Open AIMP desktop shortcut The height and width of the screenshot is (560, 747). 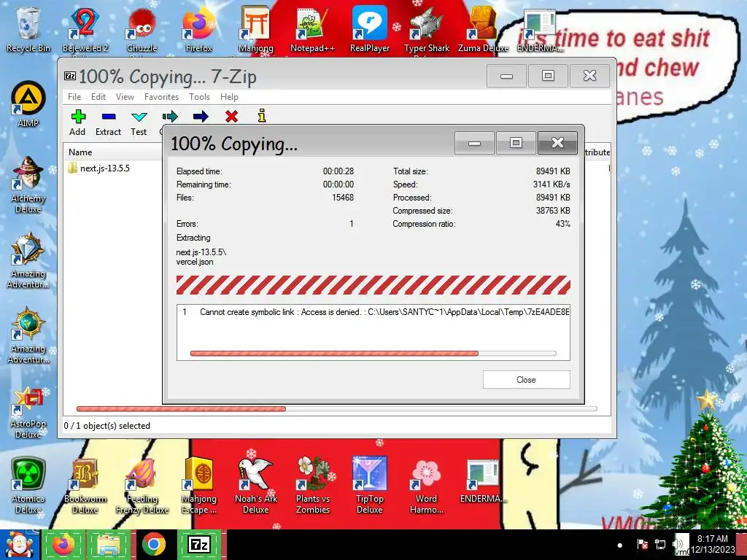pos(28,105)
